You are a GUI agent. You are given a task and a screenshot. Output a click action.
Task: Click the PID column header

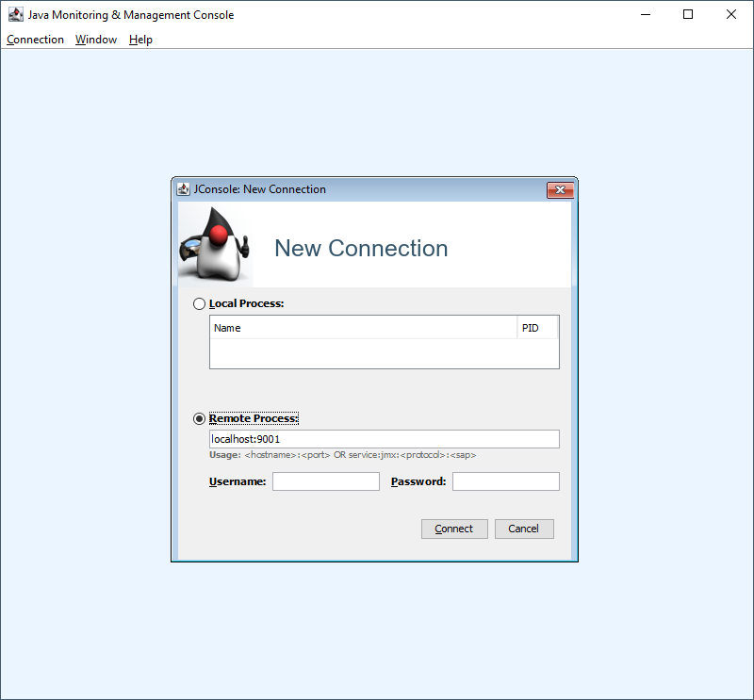(537, 328)
